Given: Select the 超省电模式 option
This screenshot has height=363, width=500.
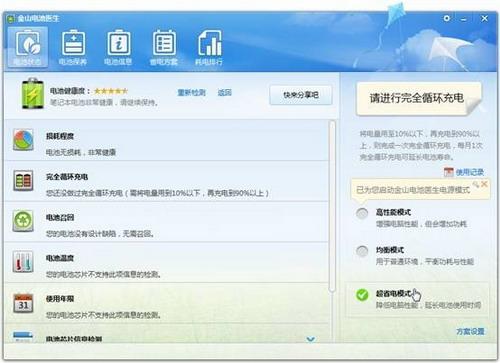Looking at the screenshot, I should [x=362, y=295].
